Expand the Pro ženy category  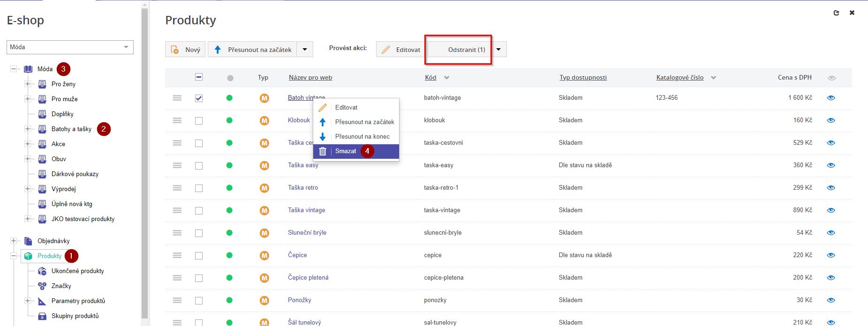click(28, 84)
